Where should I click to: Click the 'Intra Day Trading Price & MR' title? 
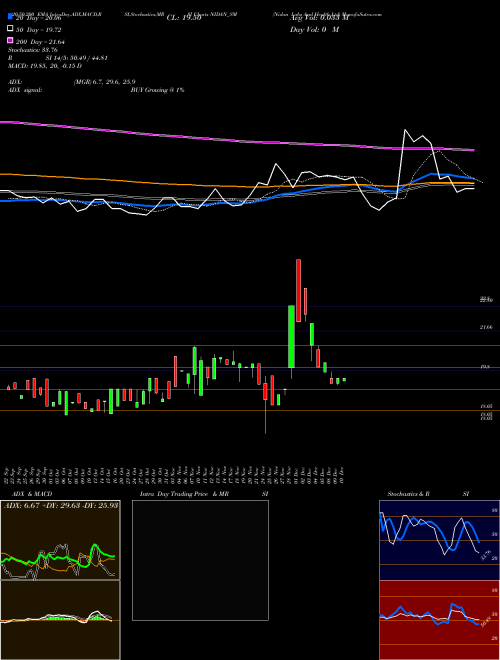[184, 494]
